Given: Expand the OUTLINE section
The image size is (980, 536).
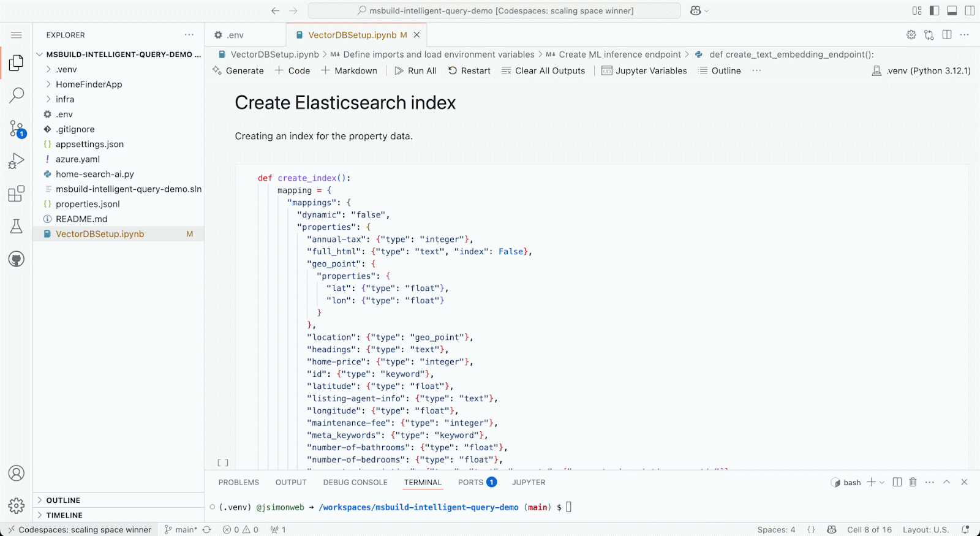Looking at the screenshot, I should (x=63, y=500).
